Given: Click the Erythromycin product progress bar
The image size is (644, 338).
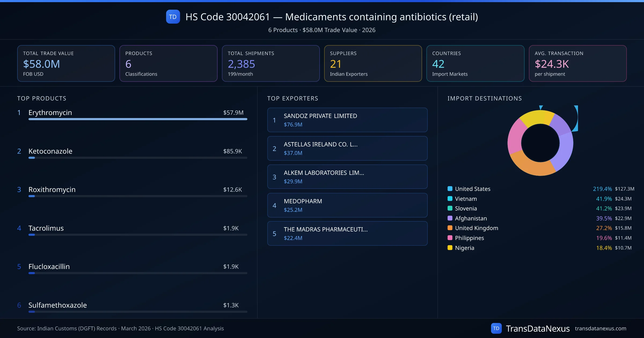Looking at the screenshot, I should [x=138, y=119].
